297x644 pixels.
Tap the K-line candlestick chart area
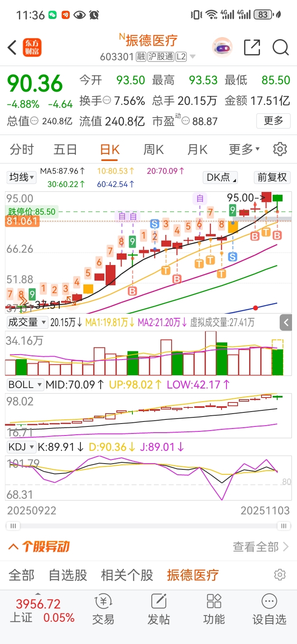(148, 252)
